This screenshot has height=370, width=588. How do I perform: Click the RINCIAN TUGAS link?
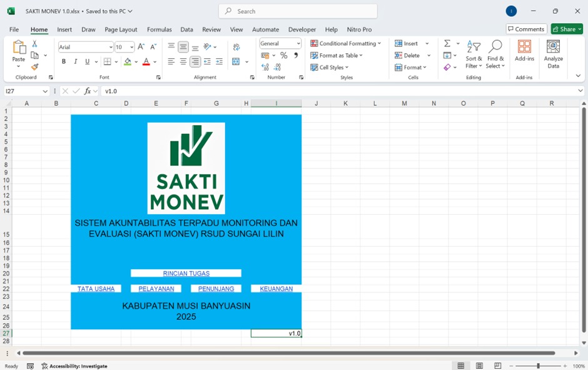[186, 273]
